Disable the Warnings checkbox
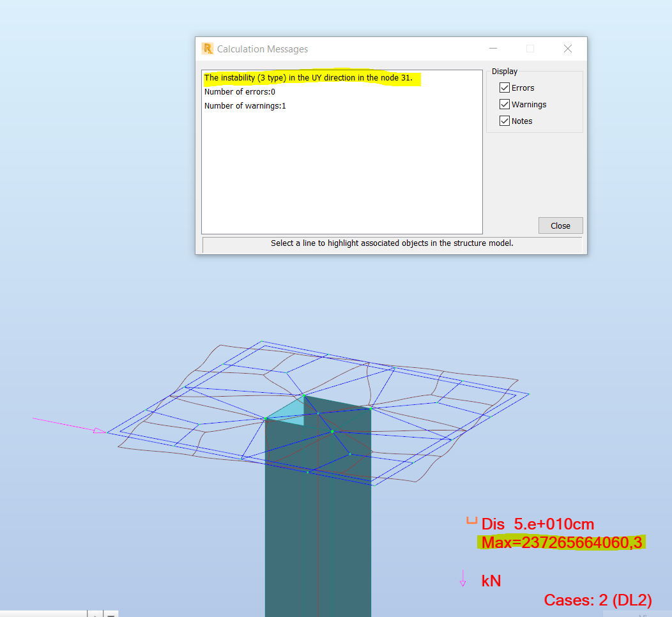The height and width of the screenshot is (617, 672). pos(505,104)
